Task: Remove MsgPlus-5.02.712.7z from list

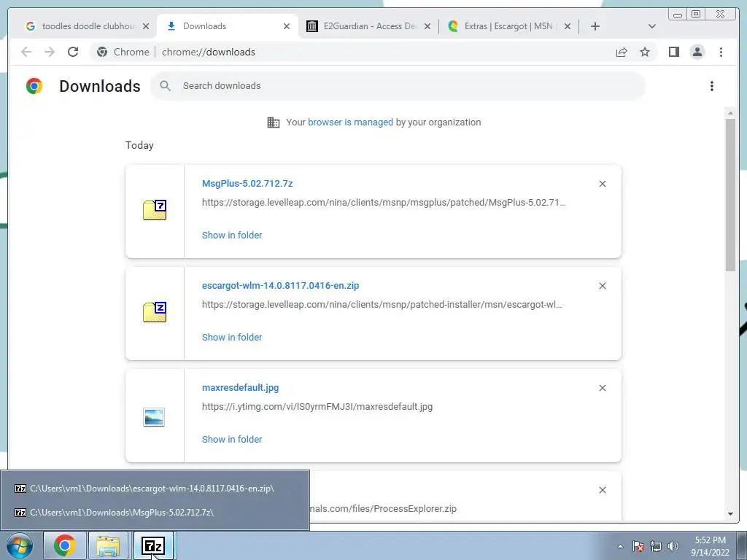Action: tap(602, 184)
